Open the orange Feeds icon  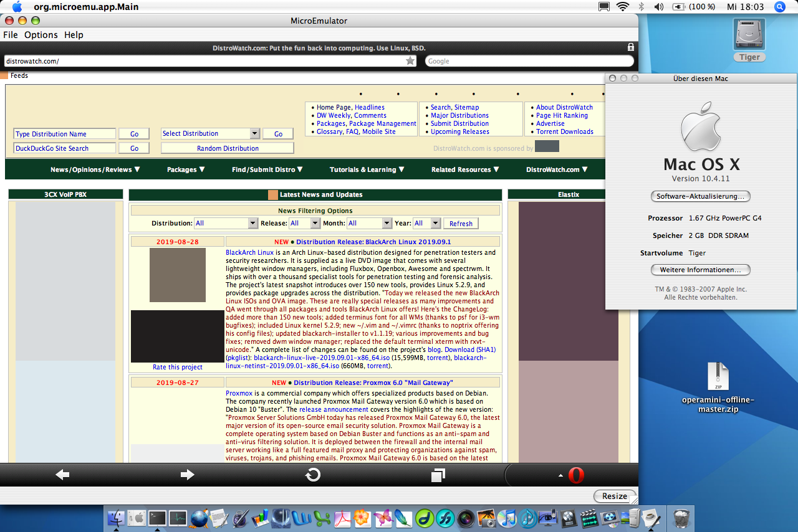[x=4, y=75]
